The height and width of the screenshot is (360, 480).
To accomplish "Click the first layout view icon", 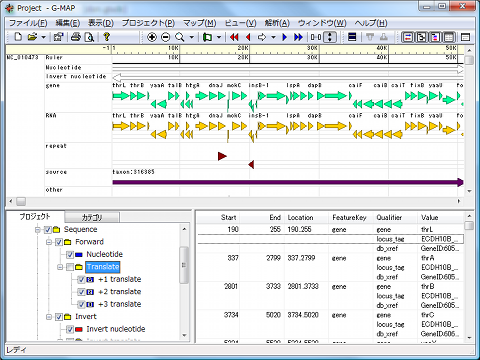I will pyautogui.click(x=408, y=37).
